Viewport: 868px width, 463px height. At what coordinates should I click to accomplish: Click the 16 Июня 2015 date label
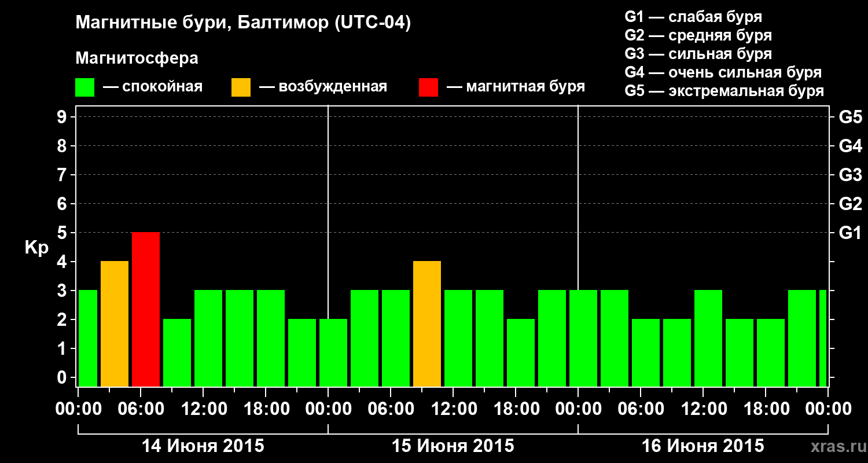coord(703,446)
